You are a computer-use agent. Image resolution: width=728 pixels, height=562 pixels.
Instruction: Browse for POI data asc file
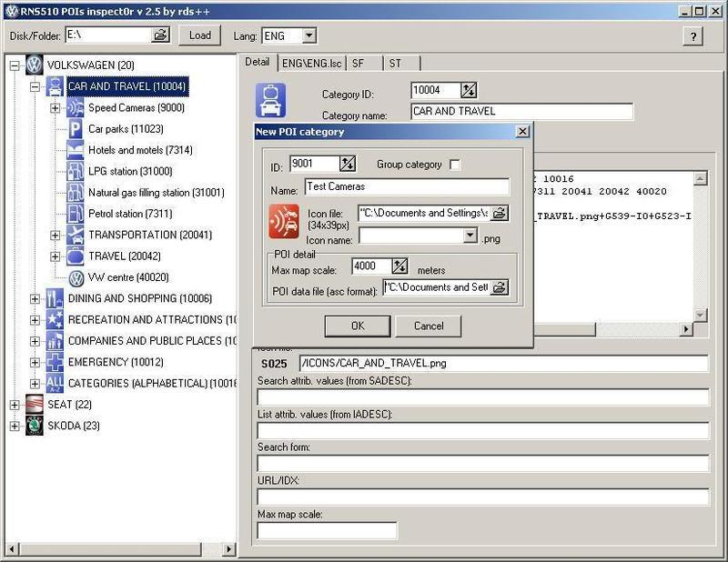(x=499, y=287)
